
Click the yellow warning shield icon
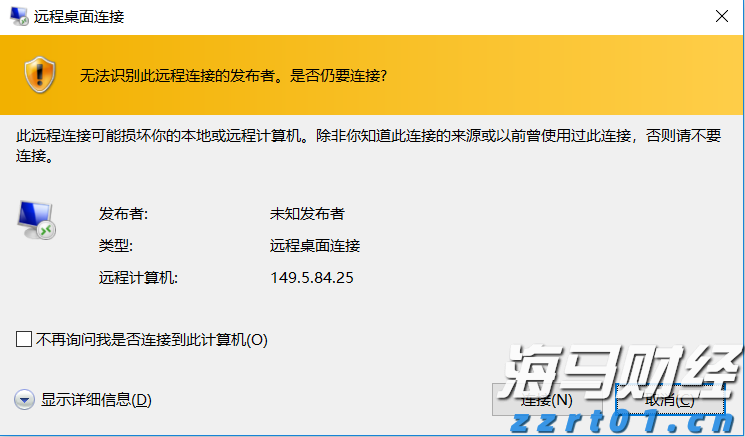point(37,74)
